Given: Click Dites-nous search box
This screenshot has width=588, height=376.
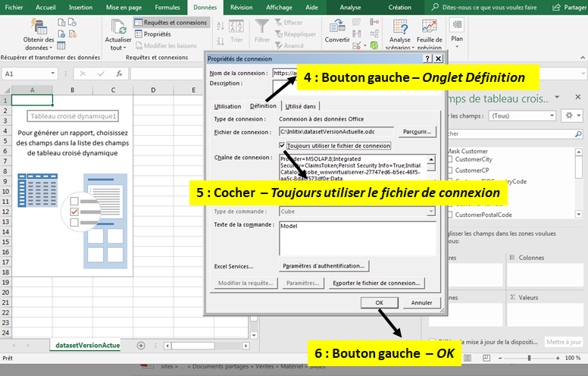Looking at the screenshot, I should click(x=483, y=7).
